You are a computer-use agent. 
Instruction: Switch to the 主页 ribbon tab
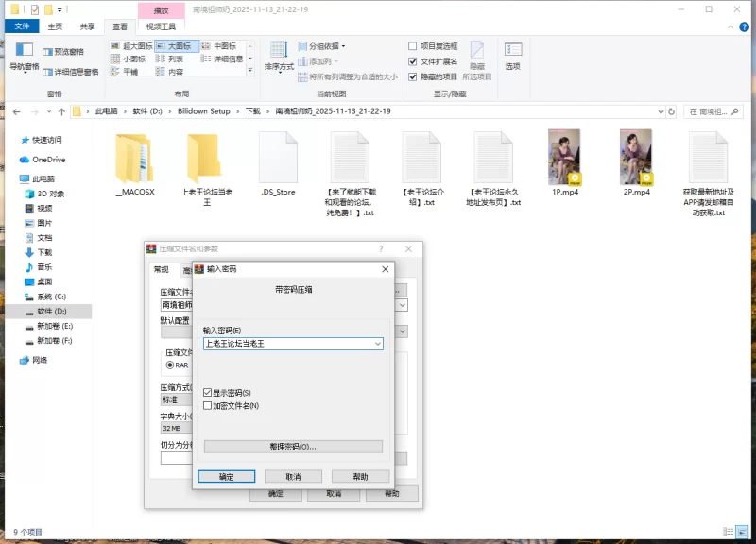tap(55, 26)
